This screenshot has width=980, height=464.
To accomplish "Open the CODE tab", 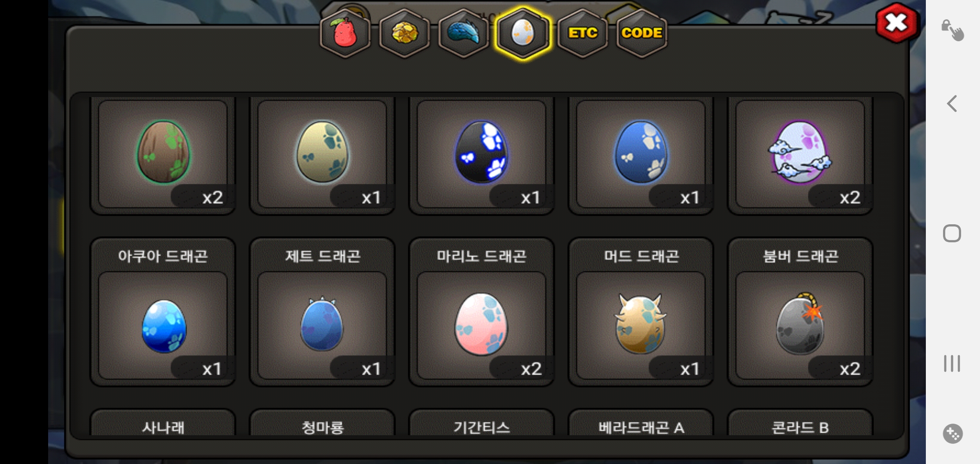I will tap(642, 33).
